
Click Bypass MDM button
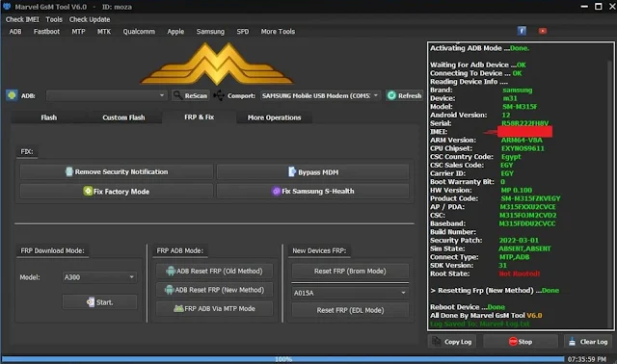312,172
